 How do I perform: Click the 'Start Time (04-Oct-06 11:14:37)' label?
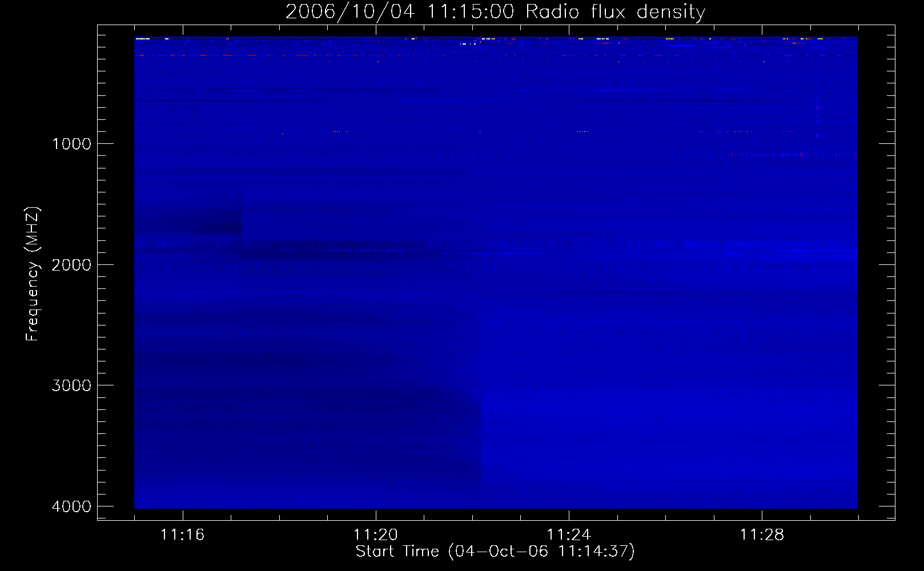[x=495, y=552]
